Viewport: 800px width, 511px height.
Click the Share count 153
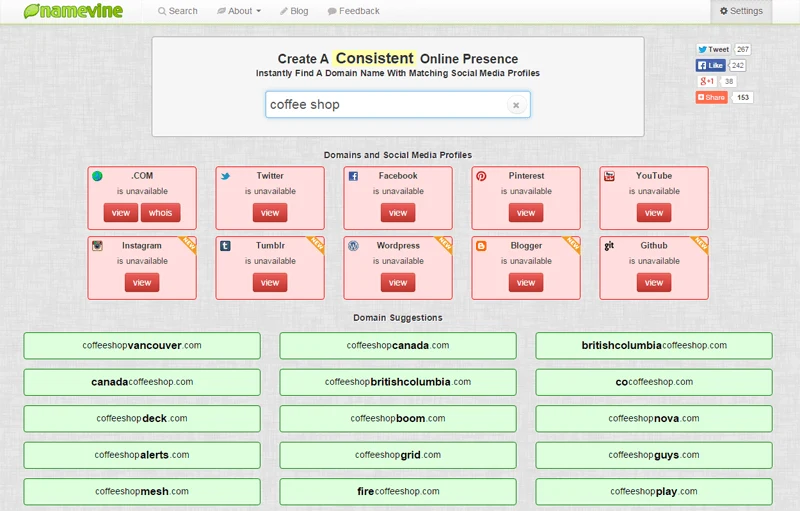point(742,97)
